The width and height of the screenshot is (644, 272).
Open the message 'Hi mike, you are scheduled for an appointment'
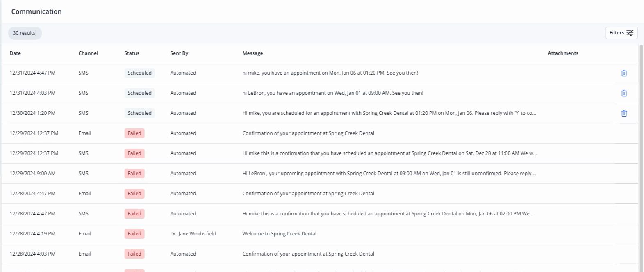pos(389,113)
